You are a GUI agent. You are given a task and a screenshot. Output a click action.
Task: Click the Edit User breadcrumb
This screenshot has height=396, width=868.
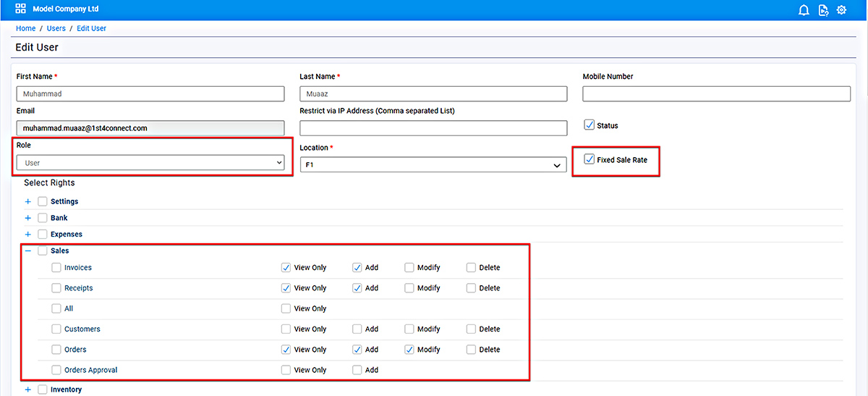tap(92, 28)
